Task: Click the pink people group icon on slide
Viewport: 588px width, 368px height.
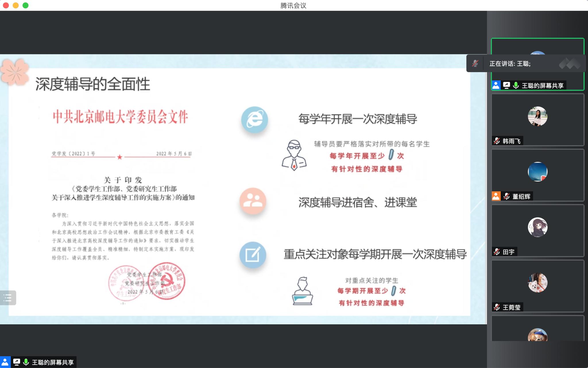Action: tap(253, 201)
